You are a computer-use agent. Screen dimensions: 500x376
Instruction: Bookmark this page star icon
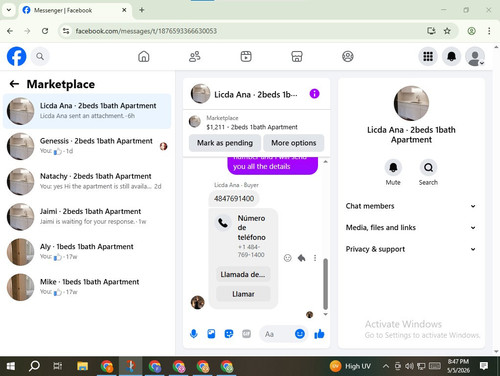click(x=447, y=31)
